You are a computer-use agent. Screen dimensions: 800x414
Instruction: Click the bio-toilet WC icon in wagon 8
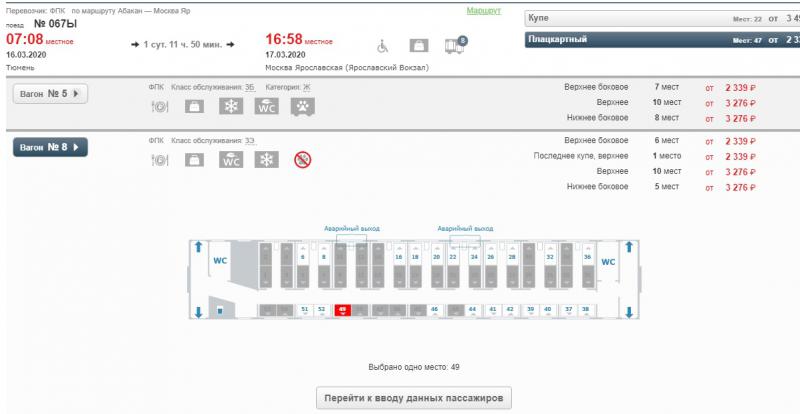click(231, 160)
